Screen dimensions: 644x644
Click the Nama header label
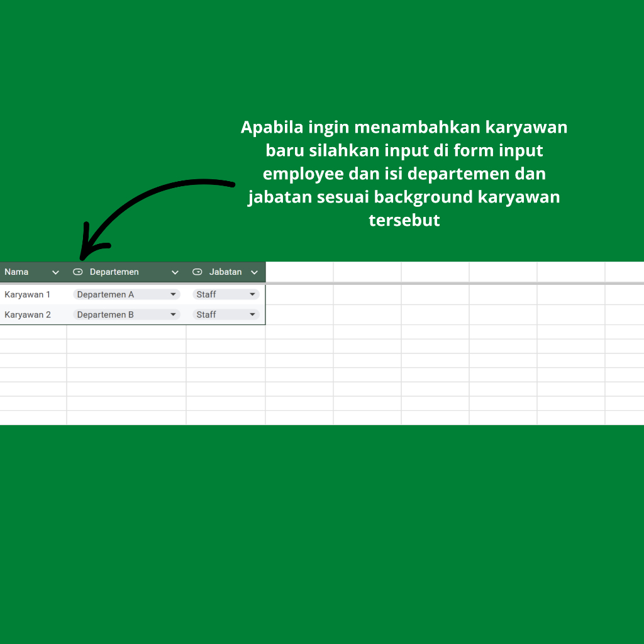[x=16, y=272]
